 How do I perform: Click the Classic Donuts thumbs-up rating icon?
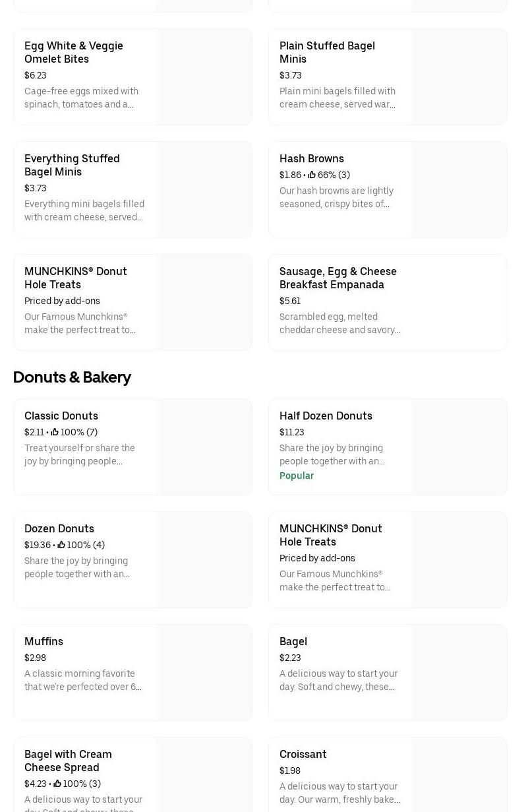(55, 432)
